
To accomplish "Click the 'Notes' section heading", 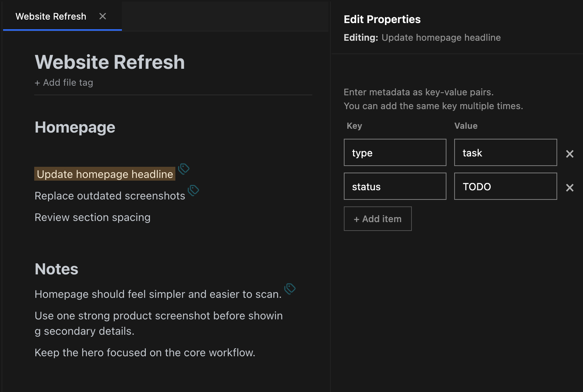I will pyautogui.click(x=56, y=269).
